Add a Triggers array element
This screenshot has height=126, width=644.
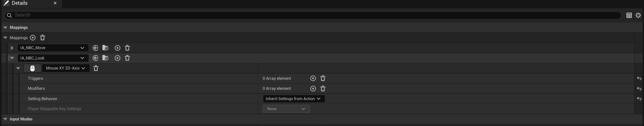point(313,79)
